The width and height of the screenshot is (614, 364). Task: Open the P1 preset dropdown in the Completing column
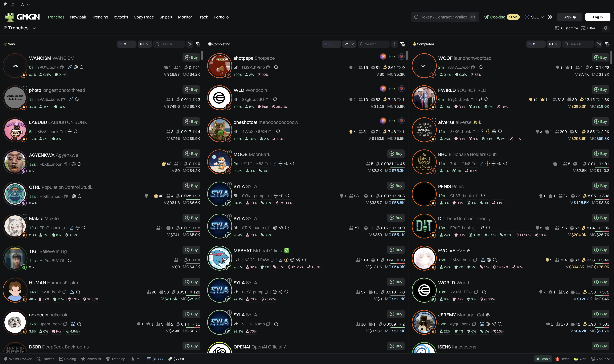349,44
